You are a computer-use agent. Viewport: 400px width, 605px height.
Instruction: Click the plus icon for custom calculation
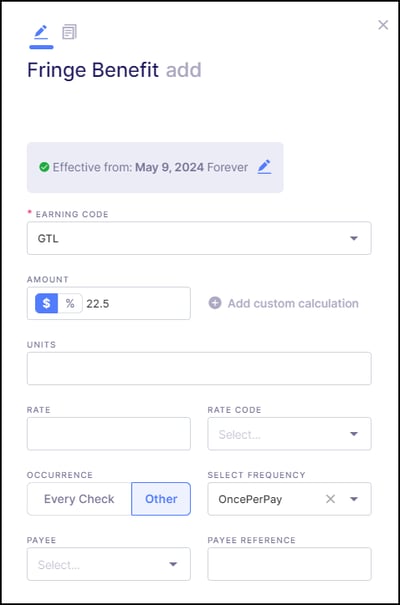(215, 303)
